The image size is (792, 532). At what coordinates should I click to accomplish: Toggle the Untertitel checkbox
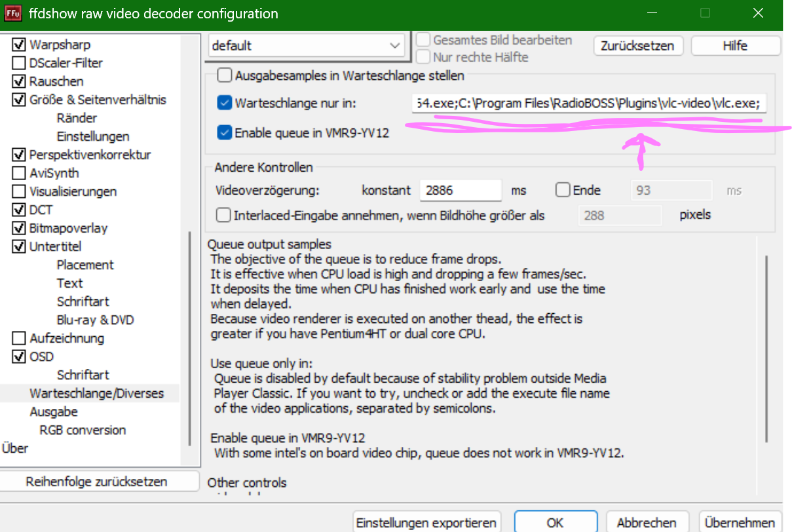[x=18, y=247]
